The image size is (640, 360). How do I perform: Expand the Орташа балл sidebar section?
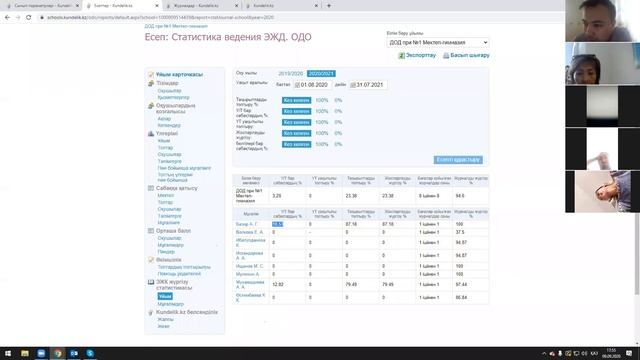[173, 231]
